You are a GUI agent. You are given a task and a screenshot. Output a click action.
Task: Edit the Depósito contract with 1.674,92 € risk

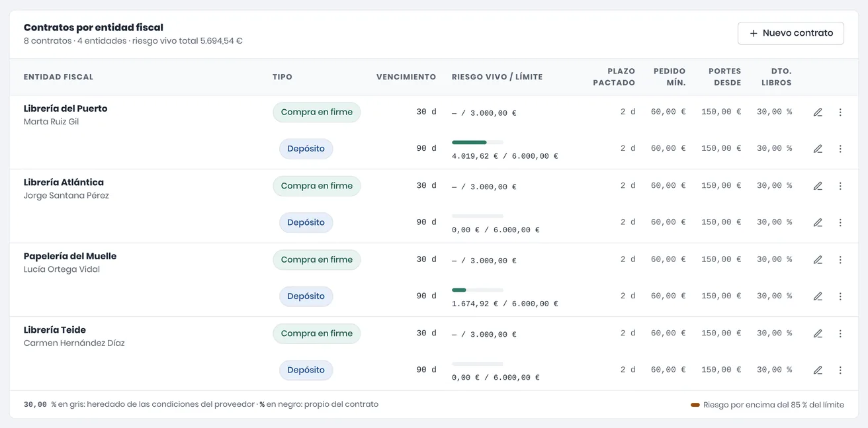coord(818,296)
